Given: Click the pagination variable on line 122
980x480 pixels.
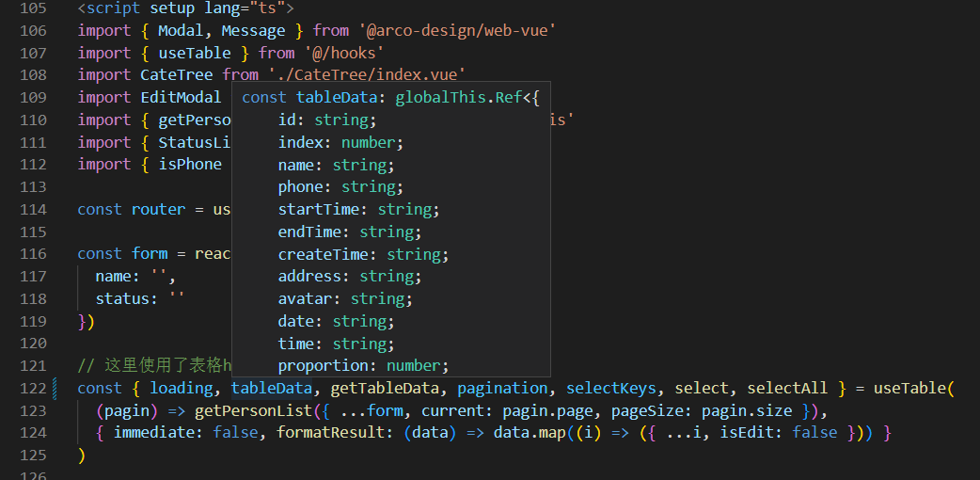Looking at the screenshot, I should tap(502, 389).
